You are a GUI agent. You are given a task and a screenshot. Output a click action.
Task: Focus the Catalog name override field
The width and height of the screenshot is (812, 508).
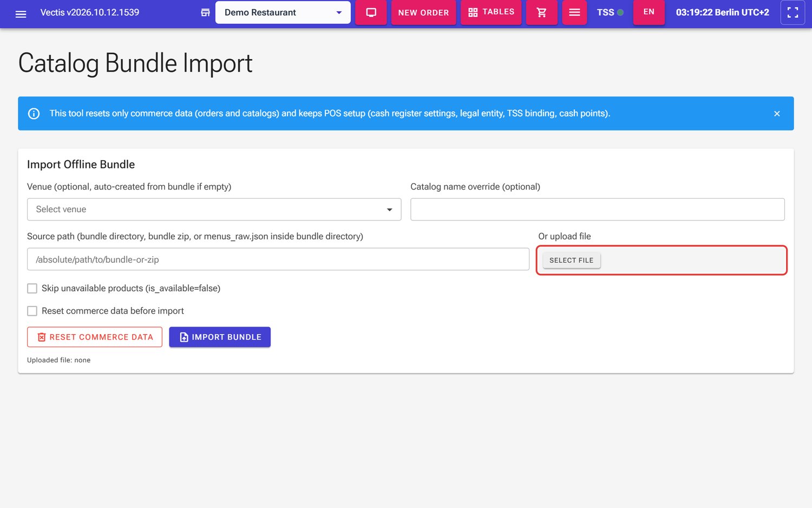point(597,210)
